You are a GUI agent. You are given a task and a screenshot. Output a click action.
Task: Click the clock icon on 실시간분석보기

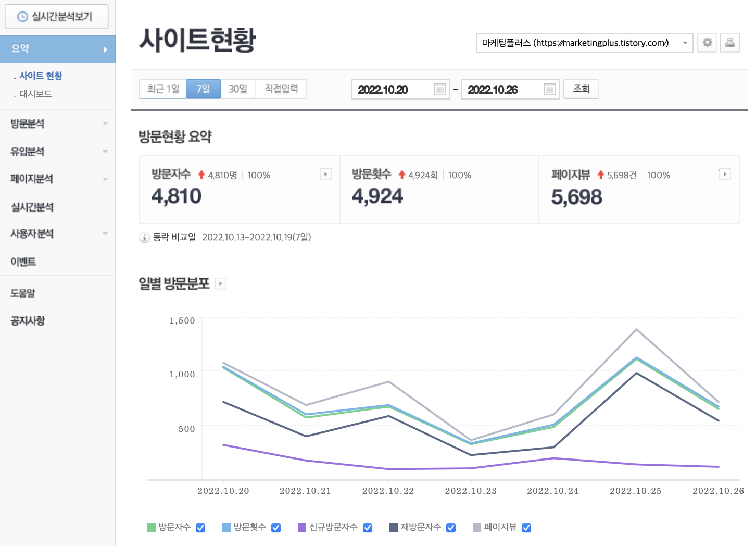pyautogui.click(x=21, y=16)
